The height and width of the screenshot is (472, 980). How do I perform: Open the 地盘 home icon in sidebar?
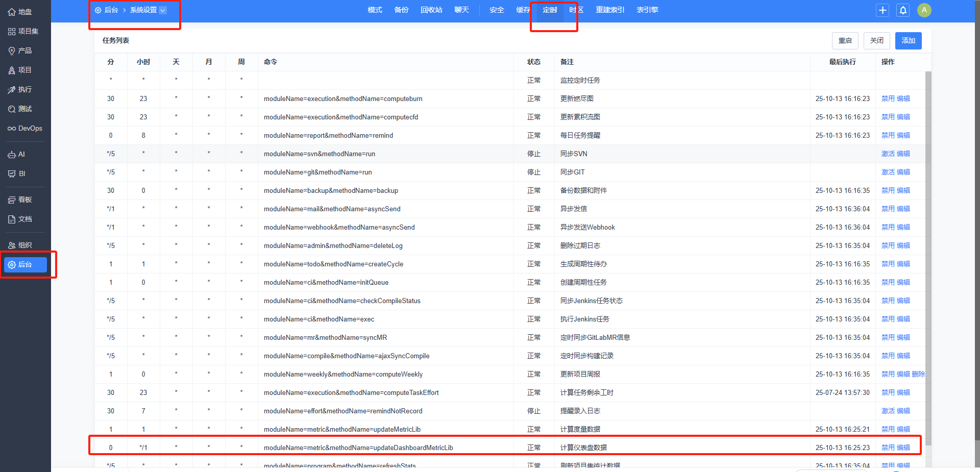pyautogui.click(x=12, y=12)
